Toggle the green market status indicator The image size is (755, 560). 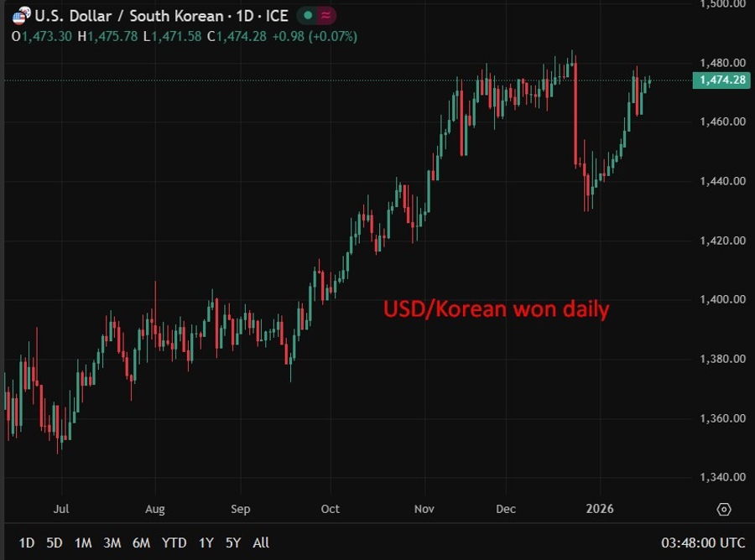point(306,15)
